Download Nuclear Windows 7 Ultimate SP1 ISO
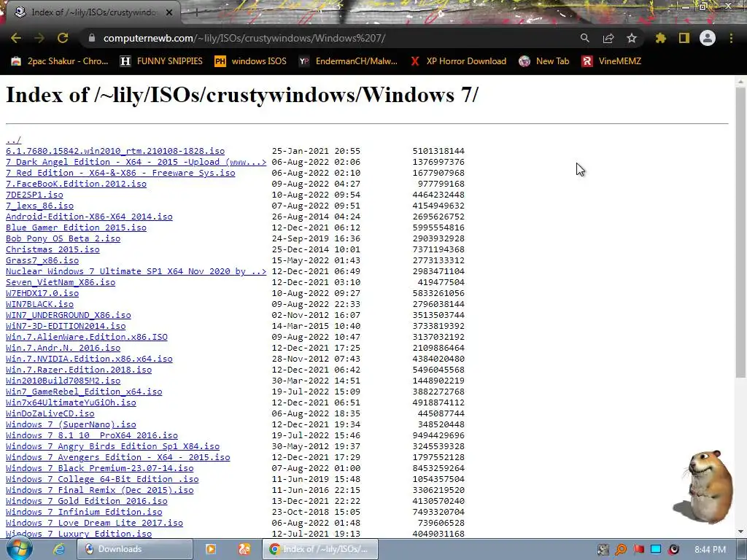This screenshot has width=747, height=560. click(136, 271)
